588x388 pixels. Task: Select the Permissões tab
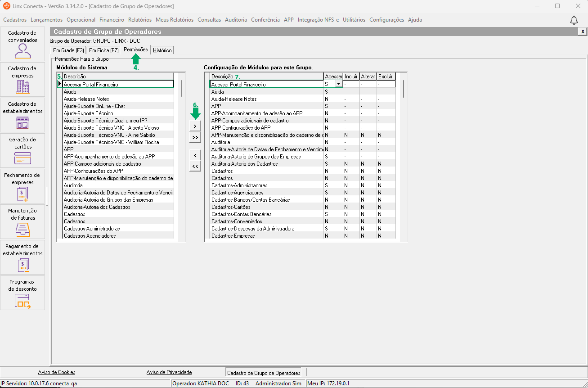pyautogui.click(x=135, y=50)
